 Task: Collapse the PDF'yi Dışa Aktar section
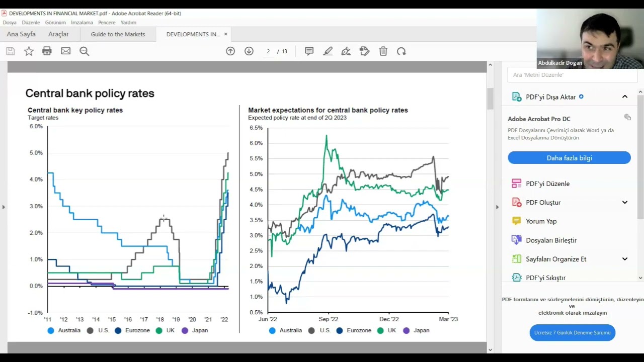click(625, 97)
